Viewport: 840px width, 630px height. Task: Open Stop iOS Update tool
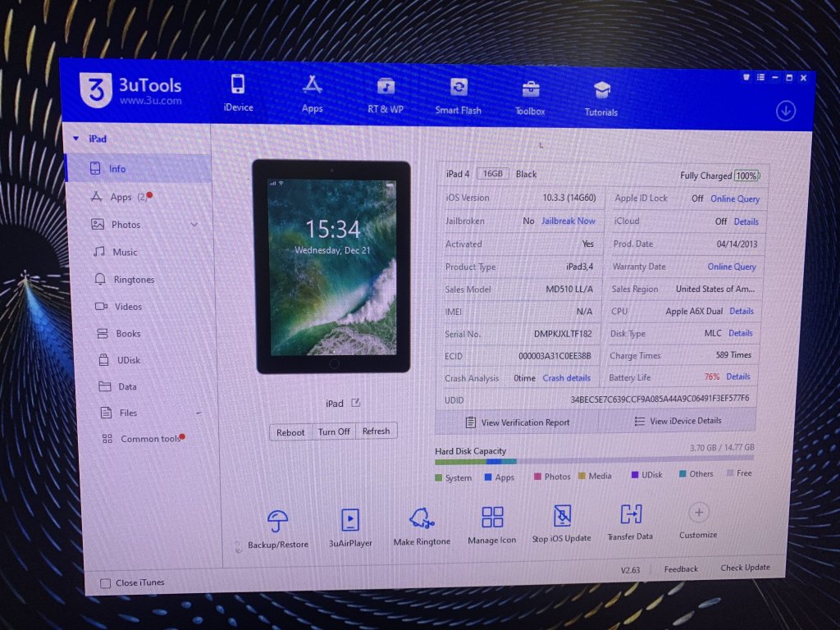coord(561,523)
